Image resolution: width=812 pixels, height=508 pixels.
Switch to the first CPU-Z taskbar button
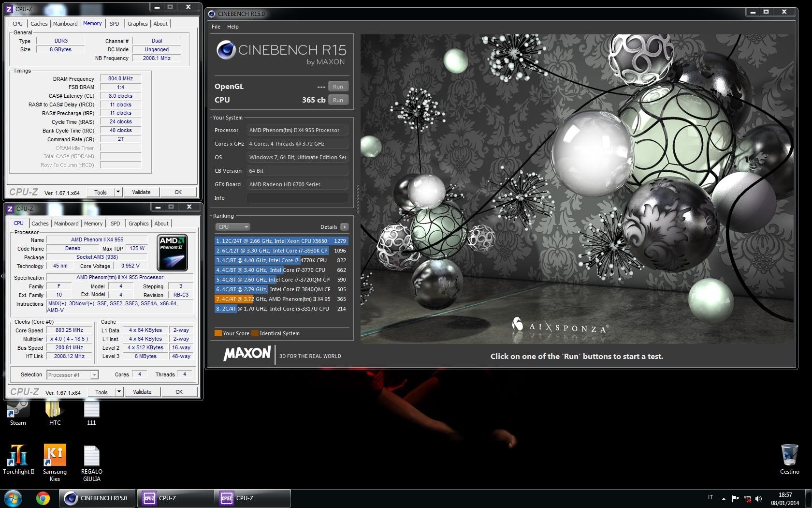click(176, 498)
